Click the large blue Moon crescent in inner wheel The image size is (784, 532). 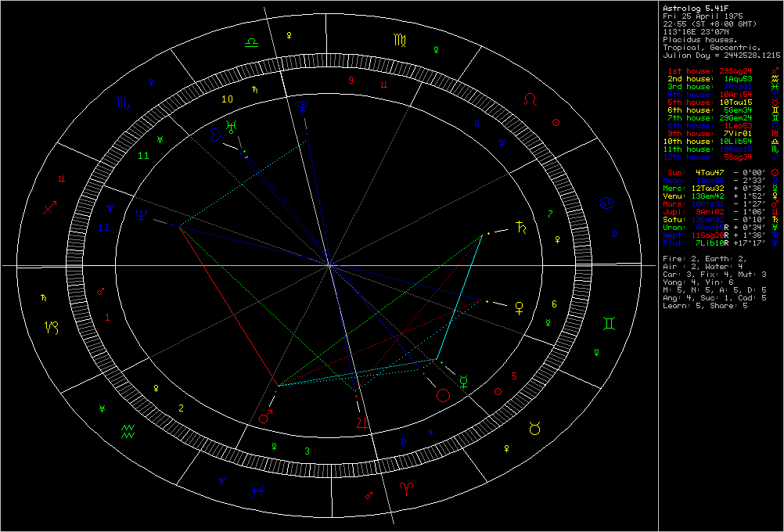(x=213, y=135)
